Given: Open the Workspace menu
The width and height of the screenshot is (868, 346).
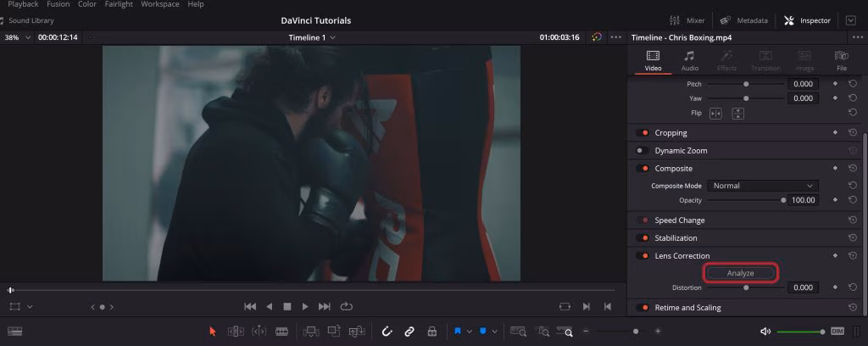Looking at the screenshot, I should coord(160,4).
